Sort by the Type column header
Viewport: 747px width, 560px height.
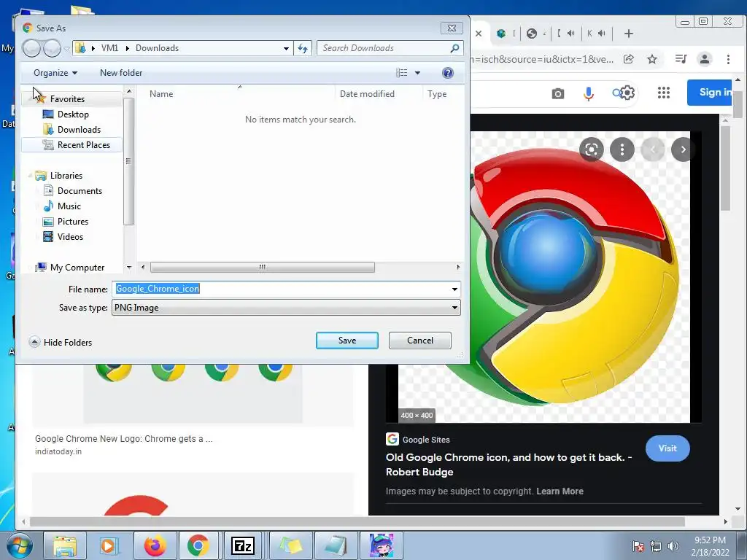437,94
